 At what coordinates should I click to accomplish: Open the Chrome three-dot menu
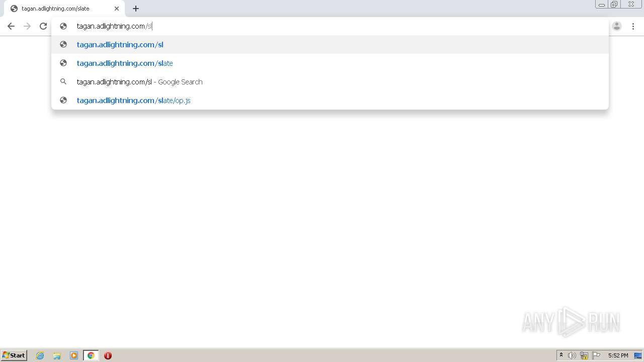pyautogui.click(x=633, y=26)
